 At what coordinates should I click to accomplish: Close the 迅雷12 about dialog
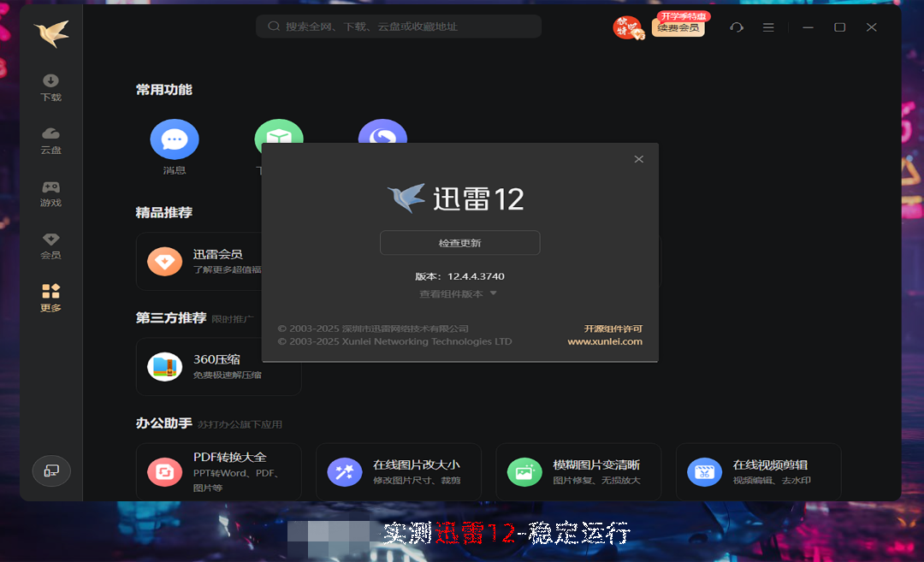coord(639,159)
